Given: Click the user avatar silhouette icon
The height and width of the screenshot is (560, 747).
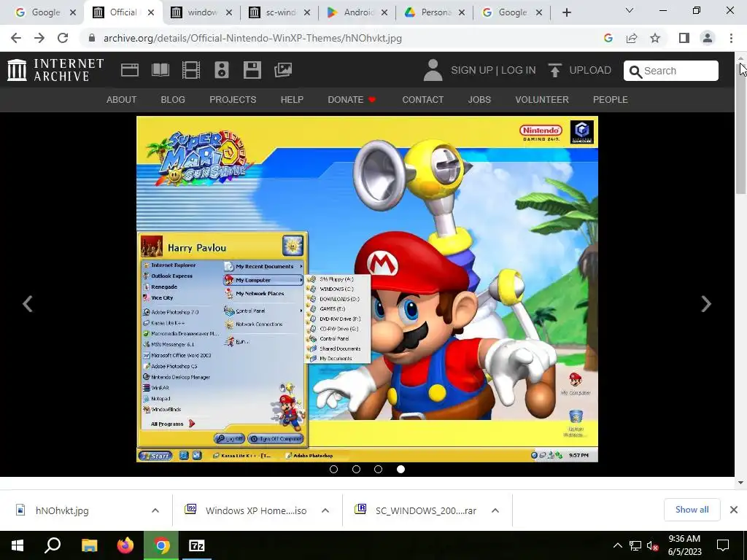Looking at the screenshot, I should 433,70.
